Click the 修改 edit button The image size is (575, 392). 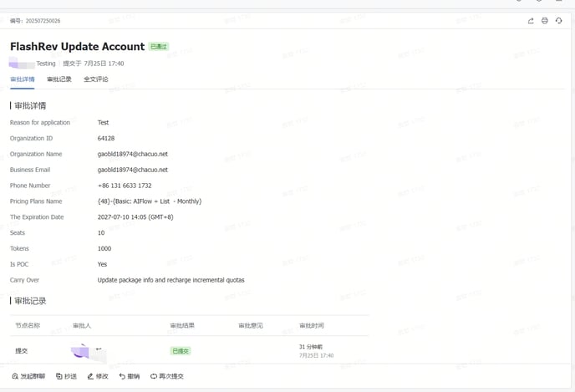click(98, 376)
